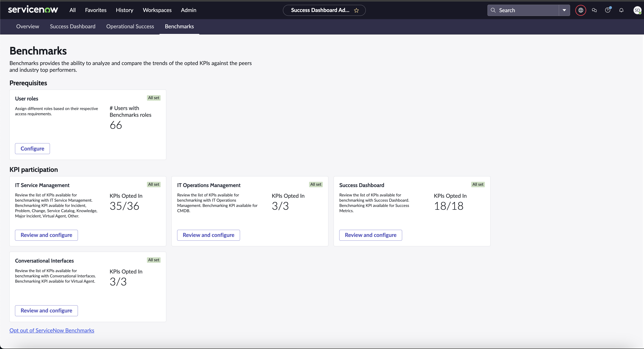Review and configure Conversational Interfaces
Screen dimensions: 644x349
[46, 311]
